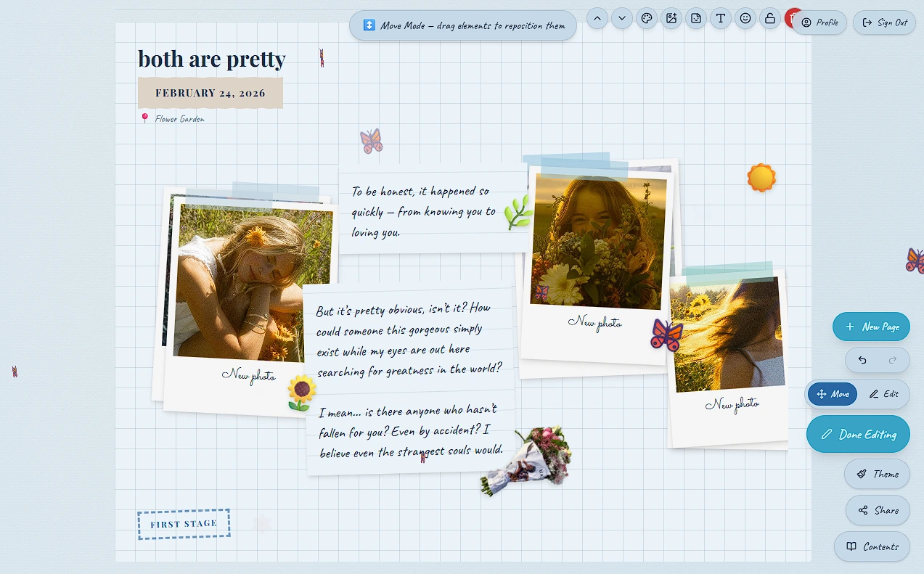Image resolution: width=924 pixels, height=574 pixels.
Task: Select the butterfly sticker below the title
Action: [x=371, y=141]
